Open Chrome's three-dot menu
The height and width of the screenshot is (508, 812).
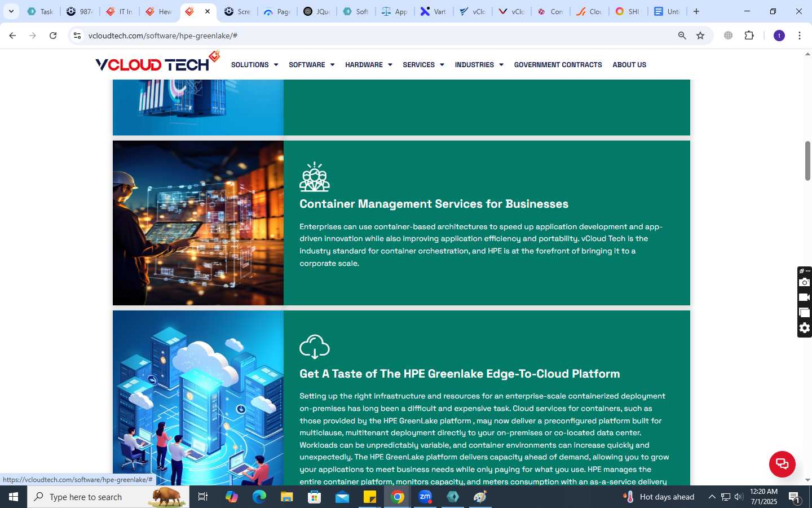coord(800,36)
